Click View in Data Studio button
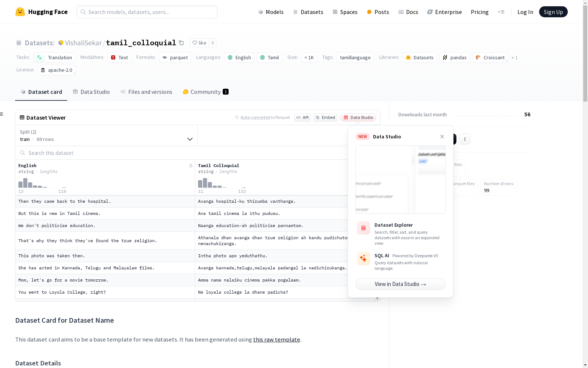 pyautogui.click(x=401, y=284)
